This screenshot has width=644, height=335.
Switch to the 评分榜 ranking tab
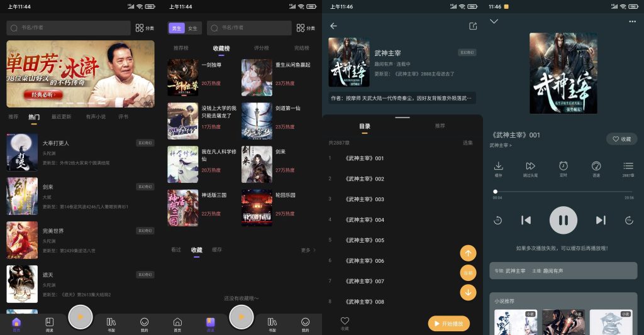pos(261,48)
